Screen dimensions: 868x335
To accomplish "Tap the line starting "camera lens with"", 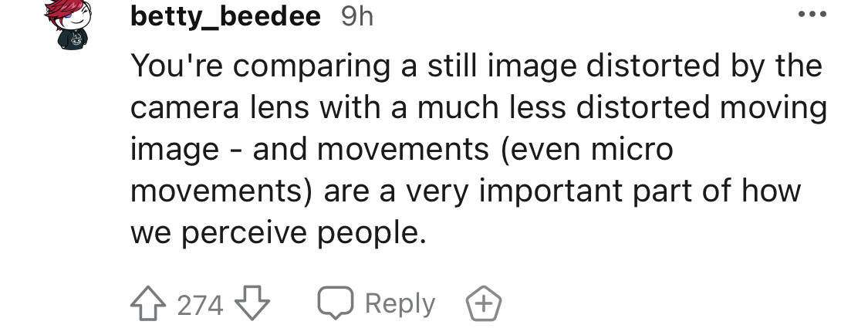I will coord(479,107).
